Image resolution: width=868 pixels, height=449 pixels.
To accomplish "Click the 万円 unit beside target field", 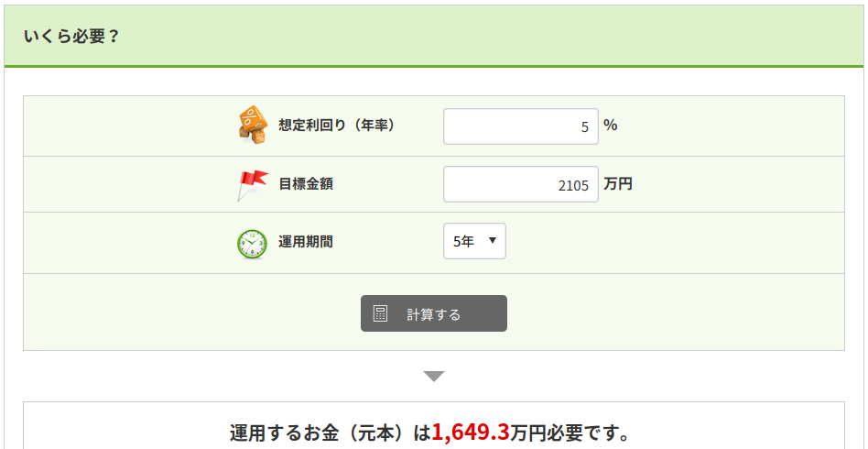I will [618, 183].
